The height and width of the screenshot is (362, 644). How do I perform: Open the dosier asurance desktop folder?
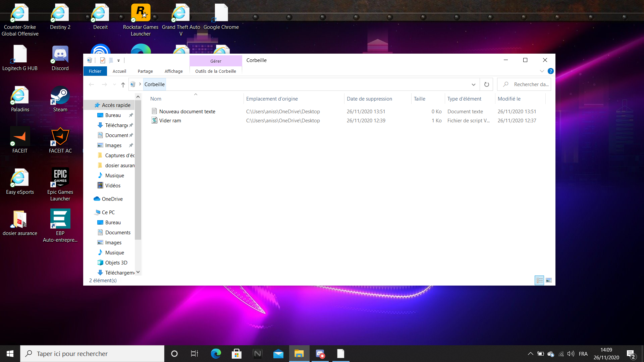[20, 223]
